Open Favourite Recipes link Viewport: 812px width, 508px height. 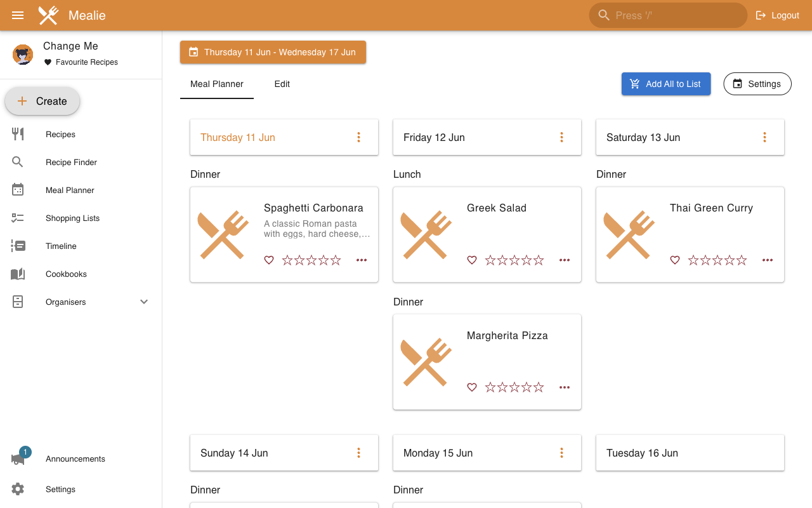[81, 62]
